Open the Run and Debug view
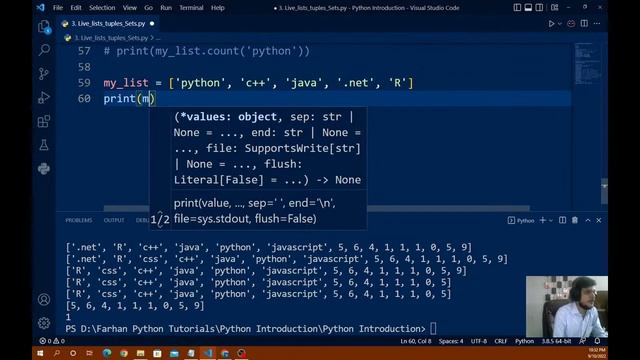Screen dimensions: 640x360 (x=44, y=98)
